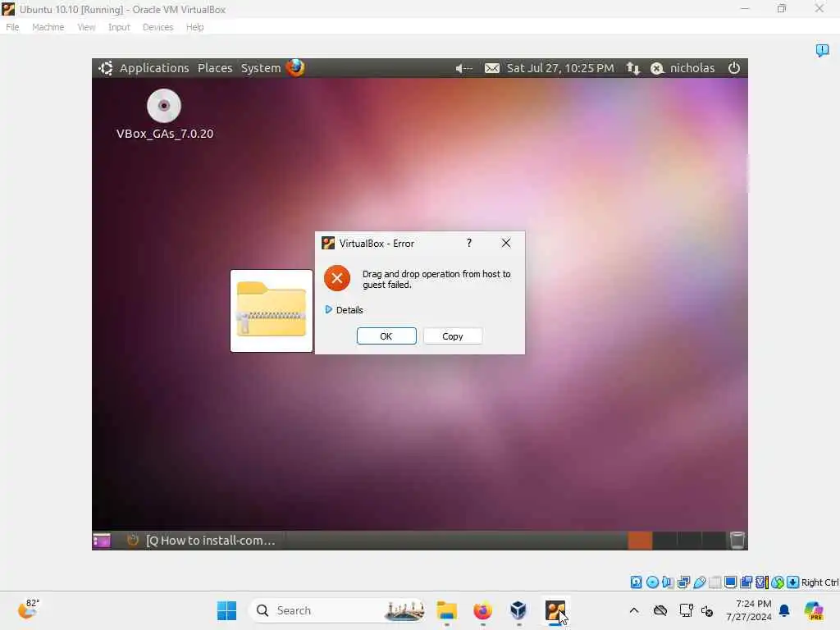Open Copilot preview icon in taskbar
Screen dimensions: 840x630
click(814, 610)
